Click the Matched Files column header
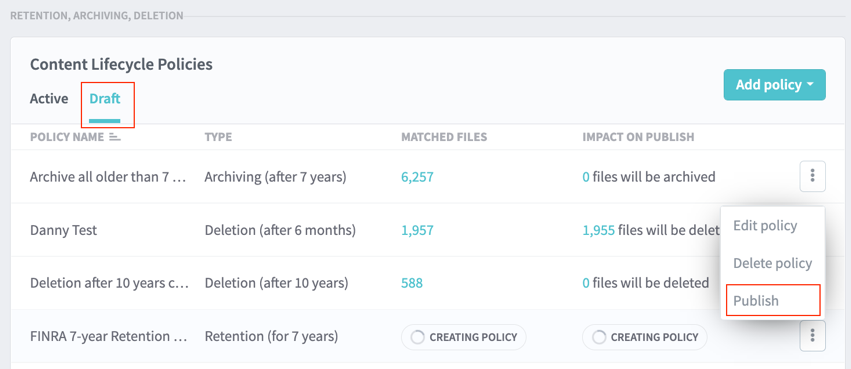Screen dimensions: 851x369 (x=444, y=137)
